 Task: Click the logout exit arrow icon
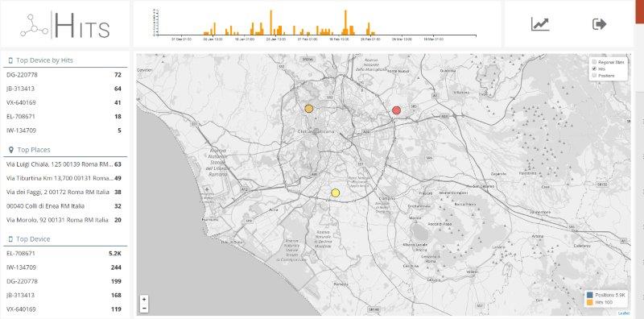coord(599,24)
